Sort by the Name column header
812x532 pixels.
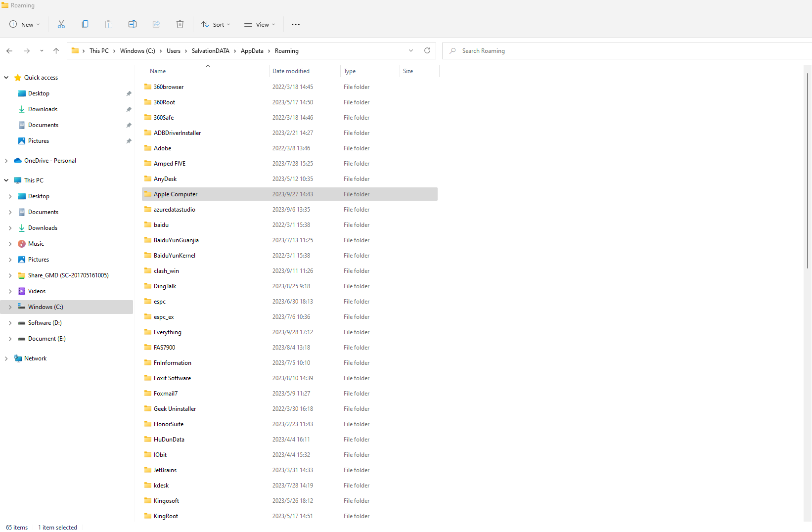205,71
